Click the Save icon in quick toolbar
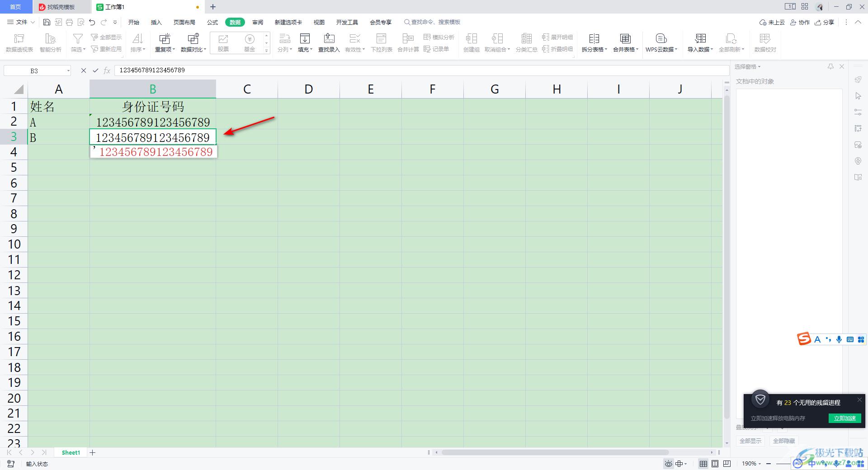868x470 pixels. (x=47, y=22)
